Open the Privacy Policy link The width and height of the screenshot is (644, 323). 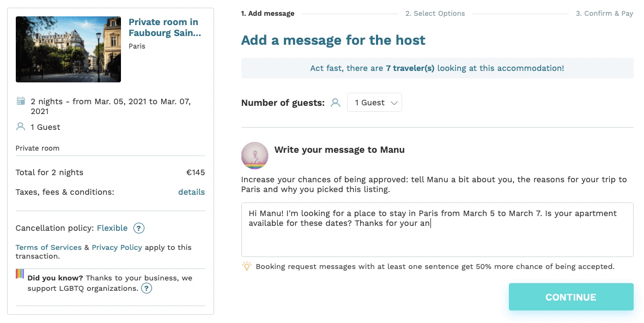117,247
